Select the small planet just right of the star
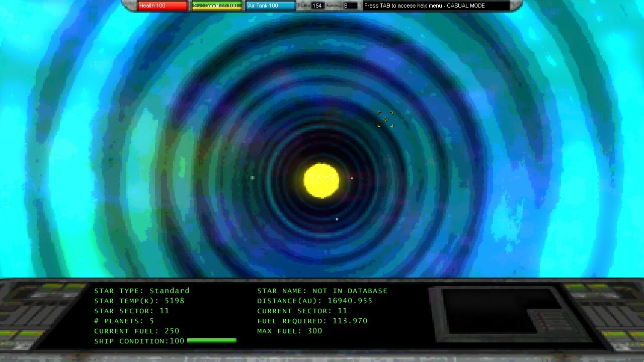Image resolution: width=644 pixels, height=362 pixels. coord(352,178)
